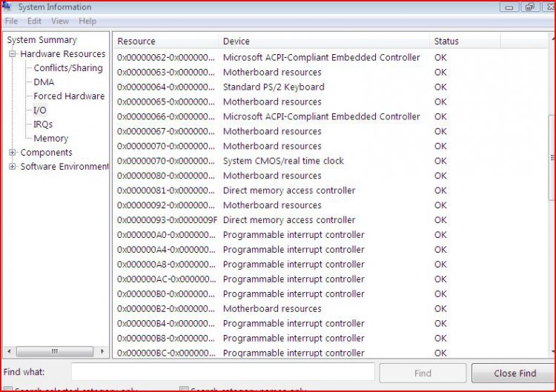Select Forced Hardware category
This screenshot has height=392, width=556.
pos(69,96)
